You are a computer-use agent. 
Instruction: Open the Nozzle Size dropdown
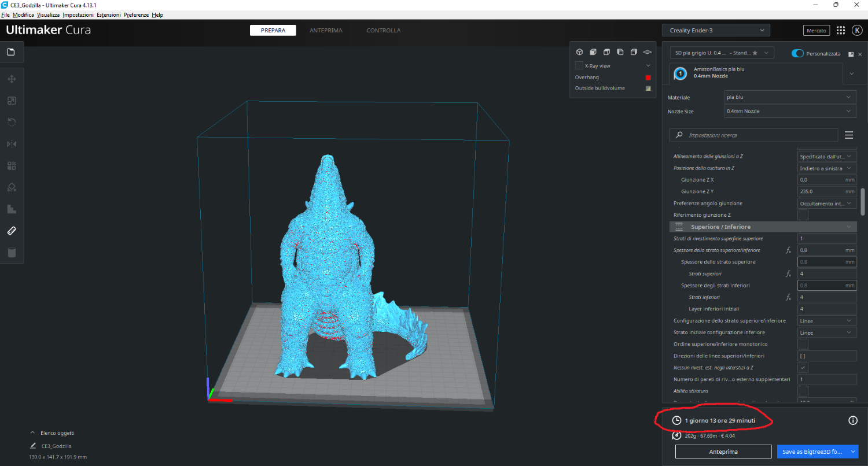coord(790,111)
